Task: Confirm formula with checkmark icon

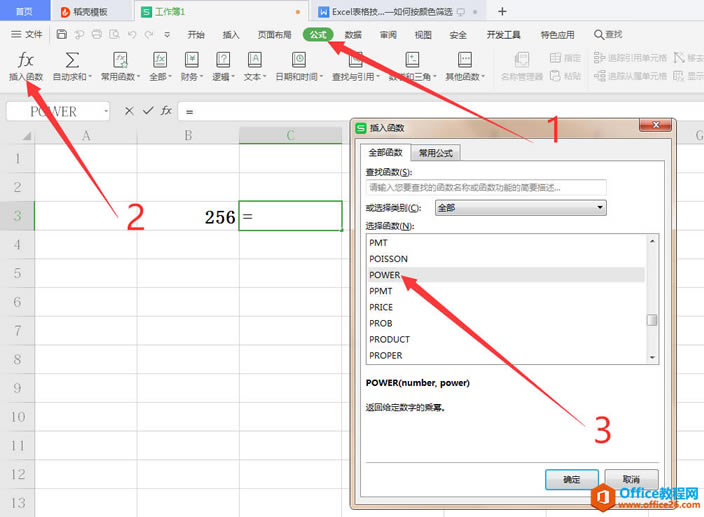Action: tap(148, 111)
